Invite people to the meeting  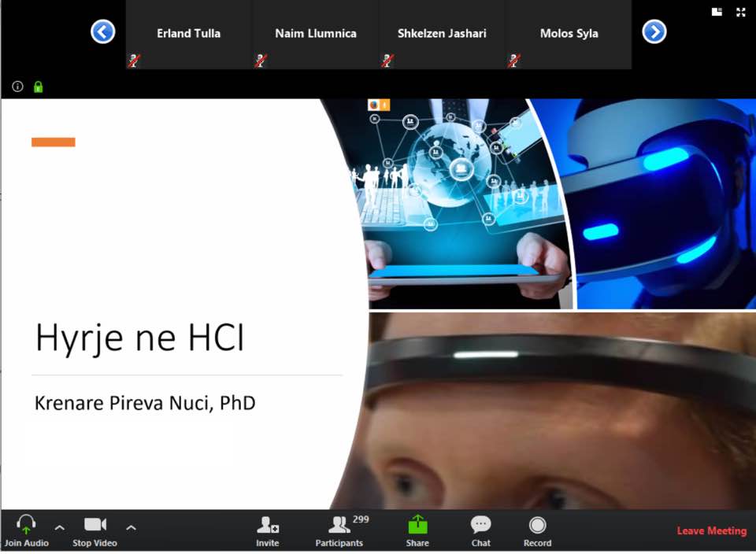coord(268,531)
